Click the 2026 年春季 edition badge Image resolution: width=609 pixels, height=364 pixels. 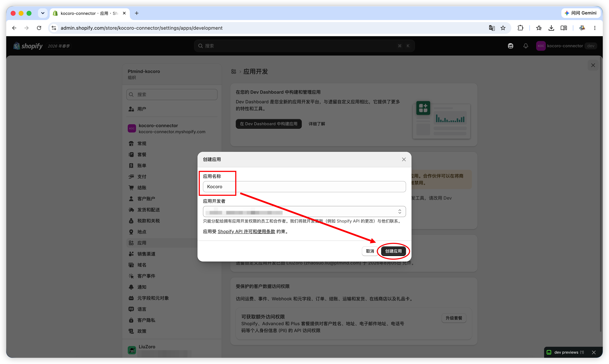pos(59,46)
